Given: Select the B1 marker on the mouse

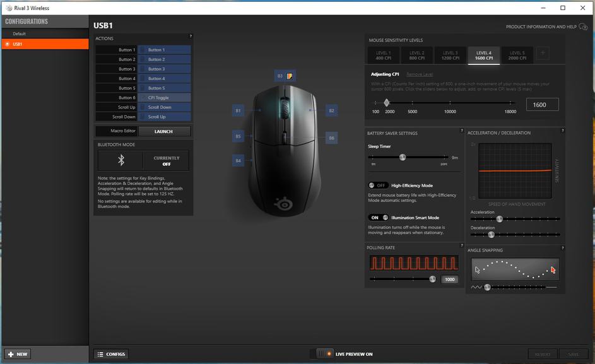Looking at the screenshot, I should coord(238,110).
